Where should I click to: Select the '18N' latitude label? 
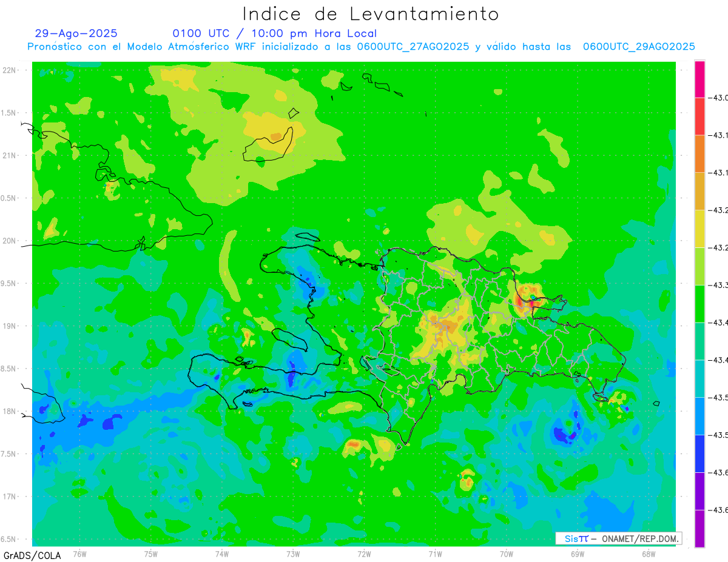click(x=10, y=412)
